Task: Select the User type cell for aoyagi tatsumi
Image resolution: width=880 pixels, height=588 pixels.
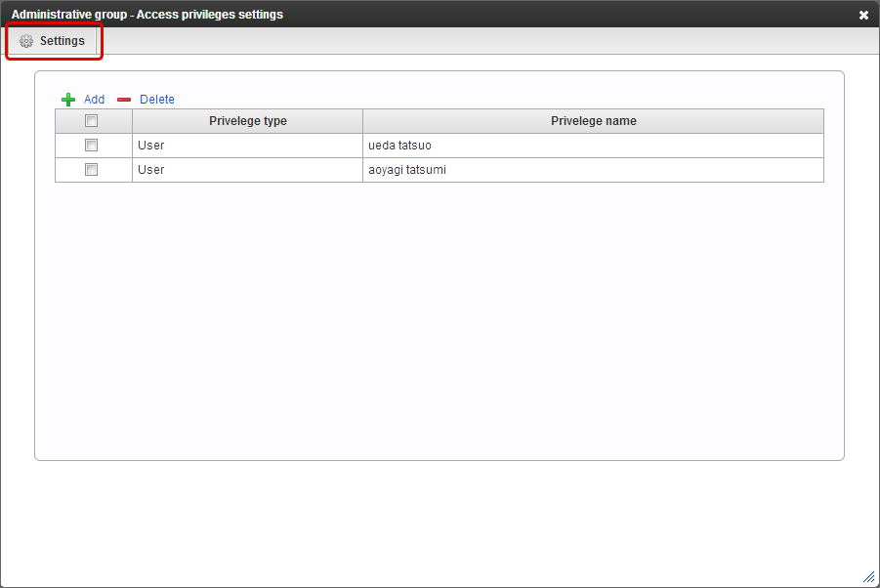Action: pyautogui.click(x=247, y=169)
